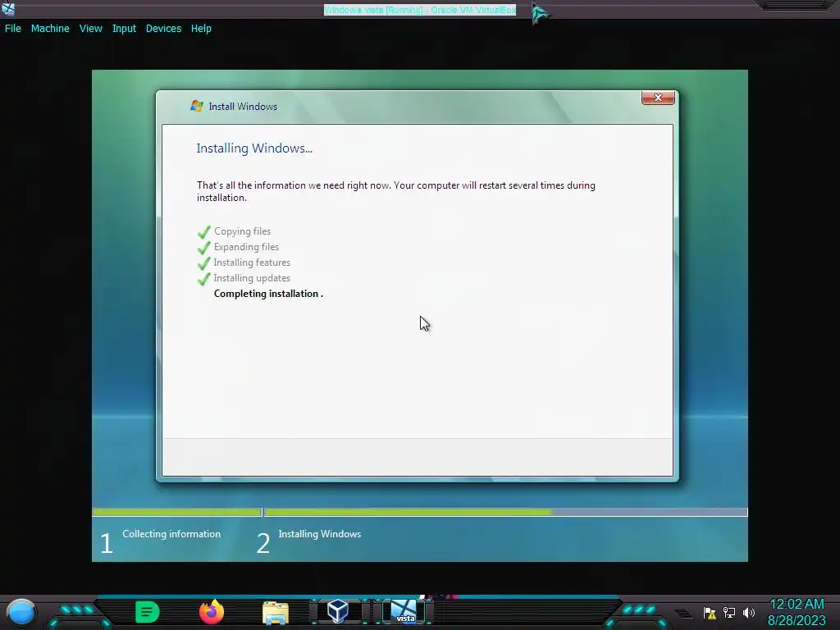Click the VirtualBox window icon in title bar
Screen dimensions: 840x630
click(8, 8)
